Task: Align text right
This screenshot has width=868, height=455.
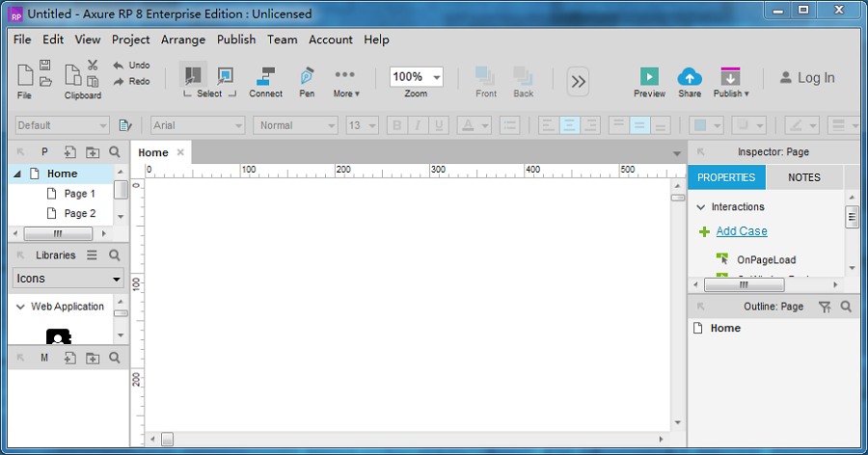Action: [590, 125]
